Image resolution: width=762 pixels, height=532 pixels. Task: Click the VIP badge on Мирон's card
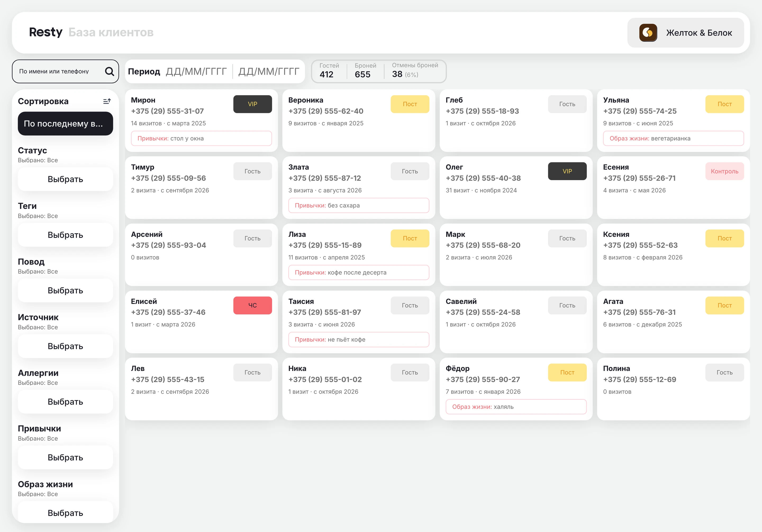[x=252, y=104]
